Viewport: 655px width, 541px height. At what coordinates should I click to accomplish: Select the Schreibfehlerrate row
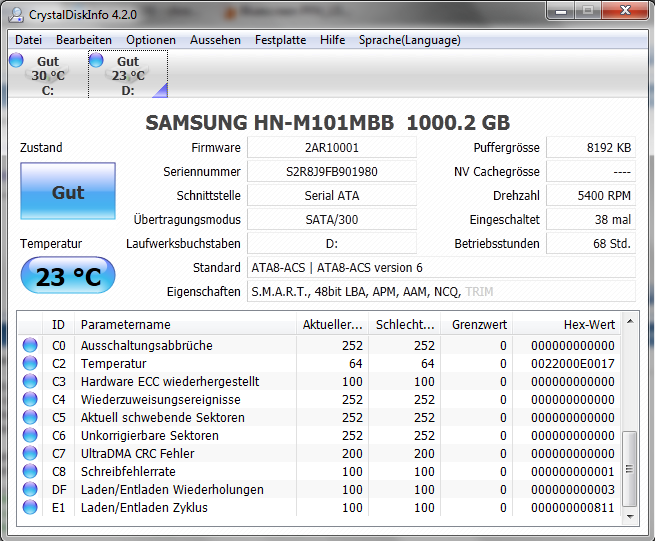tap(319, 471)
